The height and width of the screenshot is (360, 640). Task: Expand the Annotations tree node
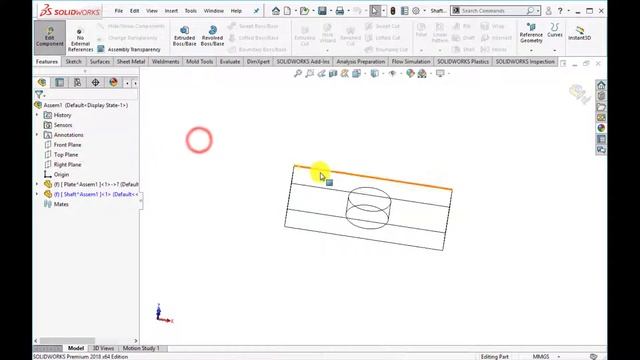click(x=37, y=135)
